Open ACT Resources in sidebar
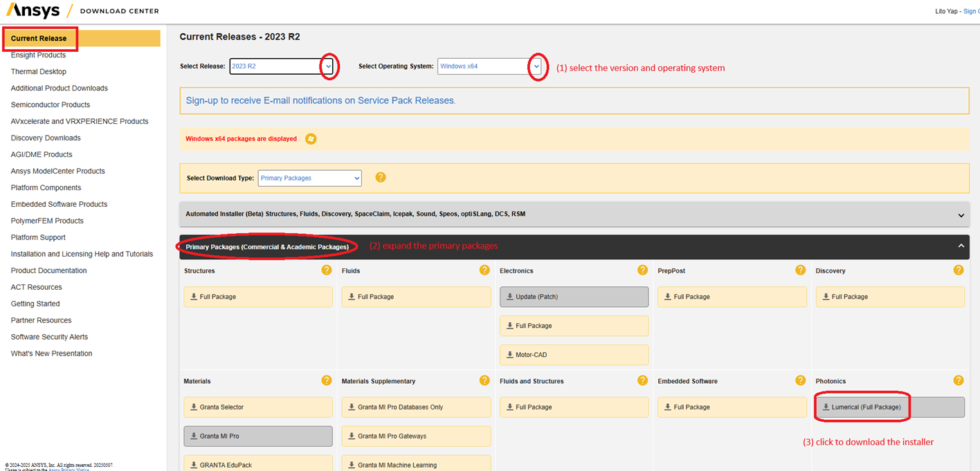The width and height of the screenshot is (980, 471). [37, 287]
